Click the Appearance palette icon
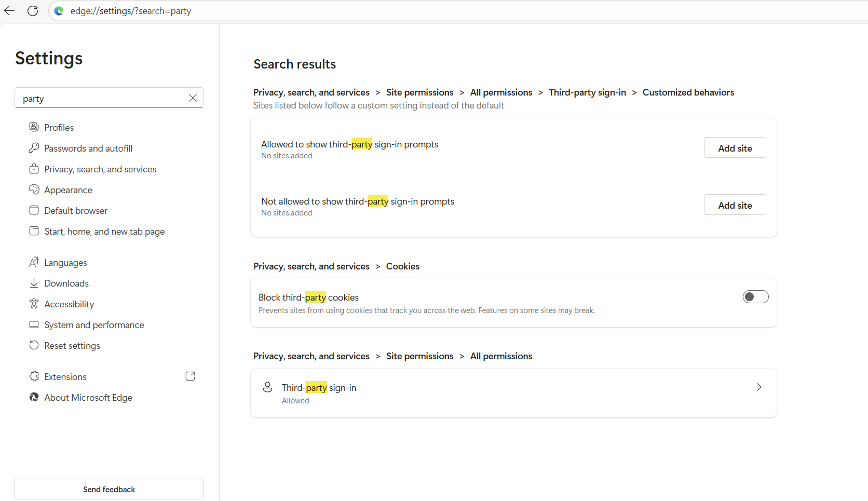Screen dimensions: 868x501 (34, 189)
